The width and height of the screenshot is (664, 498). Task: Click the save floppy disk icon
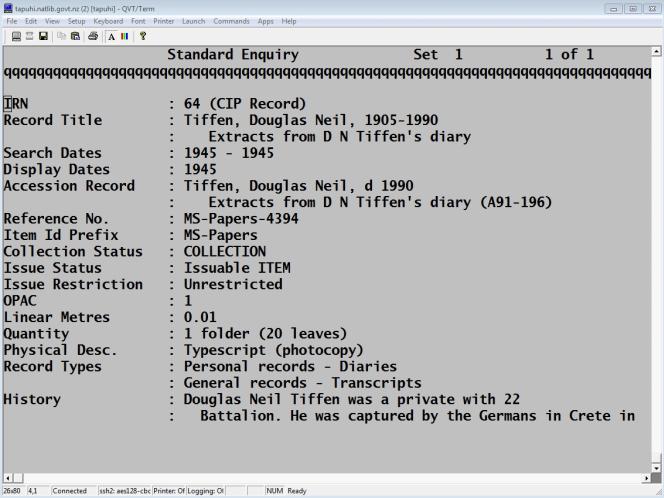pos(43,36)
